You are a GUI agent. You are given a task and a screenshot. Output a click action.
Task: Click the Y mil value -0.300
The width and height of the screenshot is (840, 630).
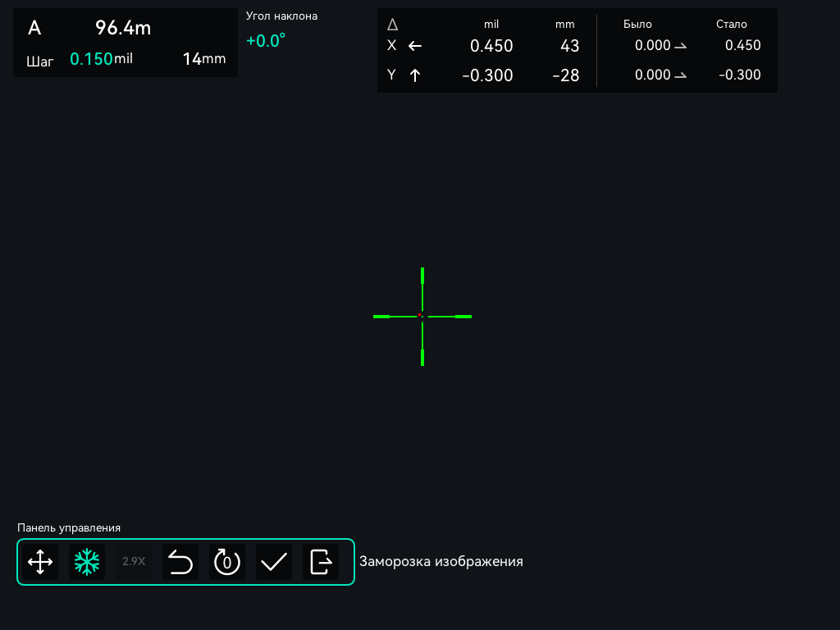[487, 75]
